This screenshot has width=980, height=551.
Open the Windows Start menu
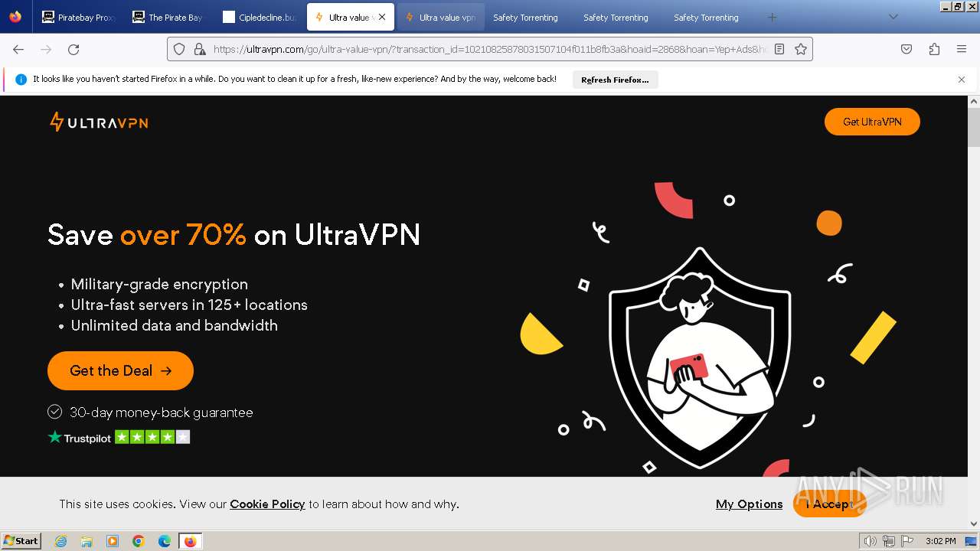click(x=21, y=541)
